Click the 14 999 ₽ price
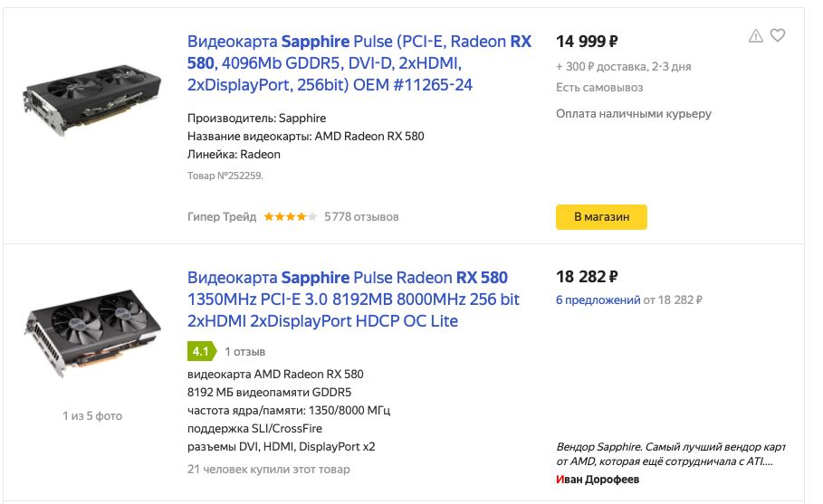This screenshot has height=504, width=823. coord(587,41)
